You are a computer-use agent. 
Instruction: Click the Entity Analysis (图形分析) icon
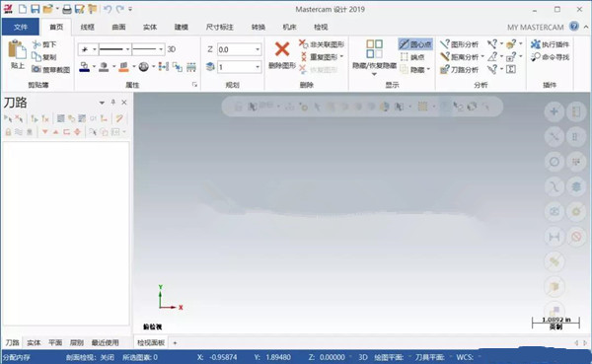click(445, 44)
